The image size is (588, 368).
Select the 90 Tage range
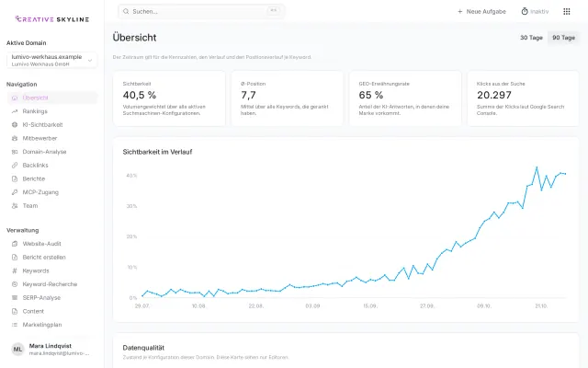tap(563, 38)
